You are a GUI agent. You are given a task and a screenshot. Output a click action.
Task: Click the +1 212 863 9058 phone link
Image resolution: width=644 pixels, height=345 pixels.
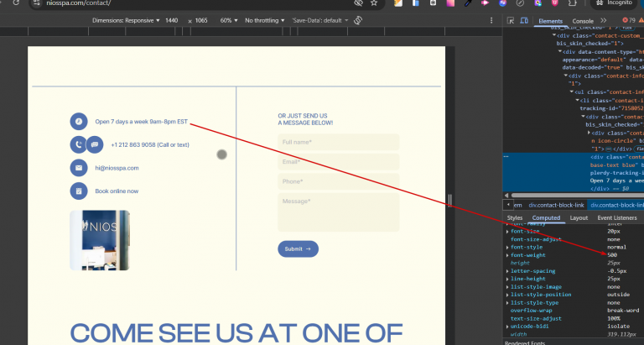[150, 144]
